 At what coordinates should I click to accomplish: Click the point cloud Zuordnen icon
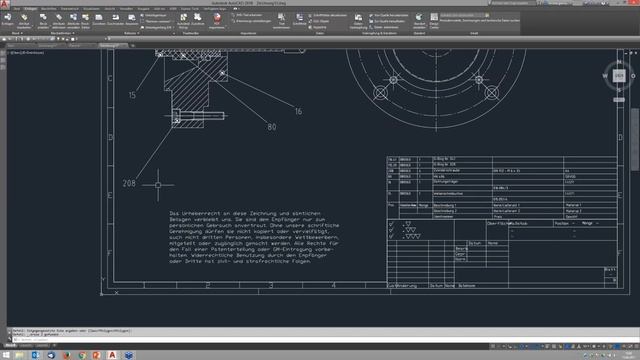click(x=198, y=20)
